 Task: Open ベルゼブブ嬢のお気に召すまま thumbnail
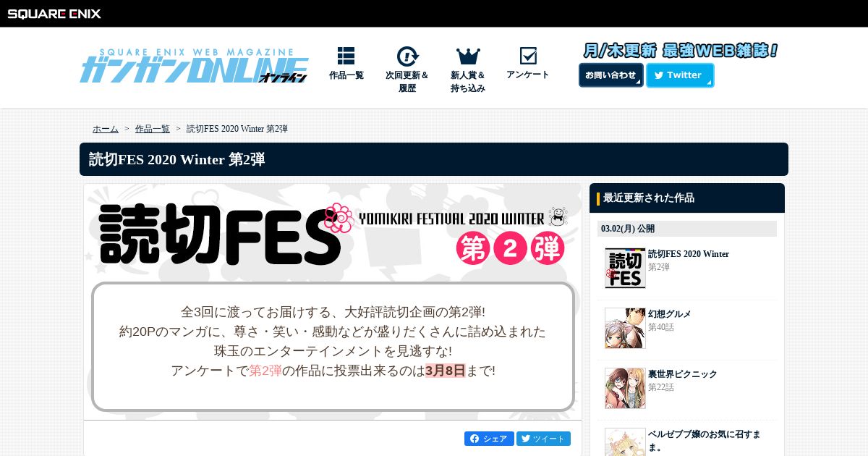tap(625, 442)
